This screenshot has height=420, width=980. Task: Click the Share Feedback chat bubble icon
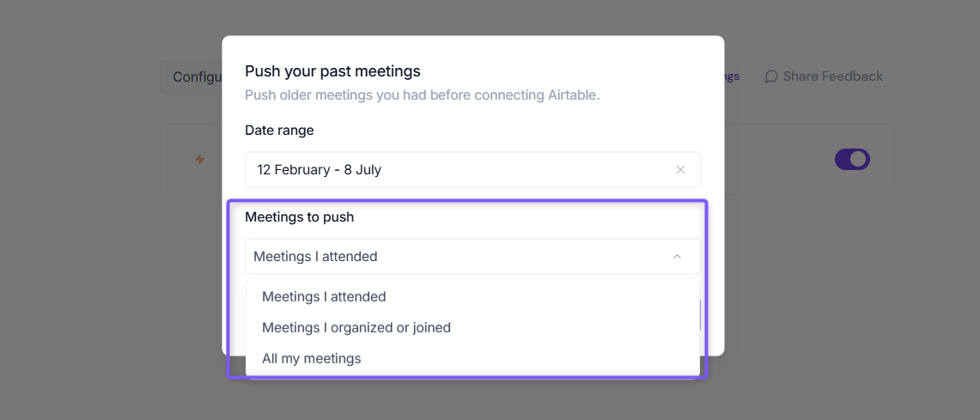pyautogui.click(x=771, y=76)
